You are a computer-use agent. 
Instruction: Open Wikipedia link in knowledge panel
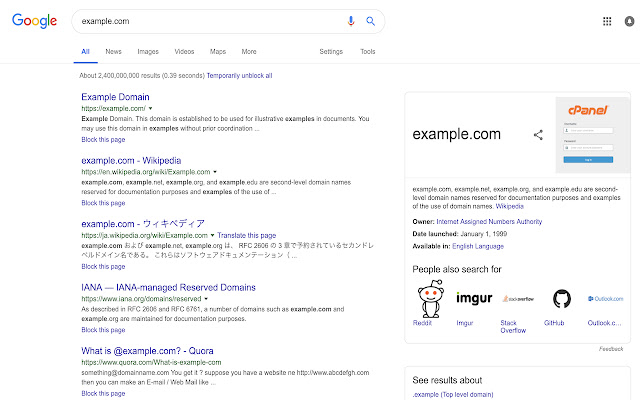[509, 207]
